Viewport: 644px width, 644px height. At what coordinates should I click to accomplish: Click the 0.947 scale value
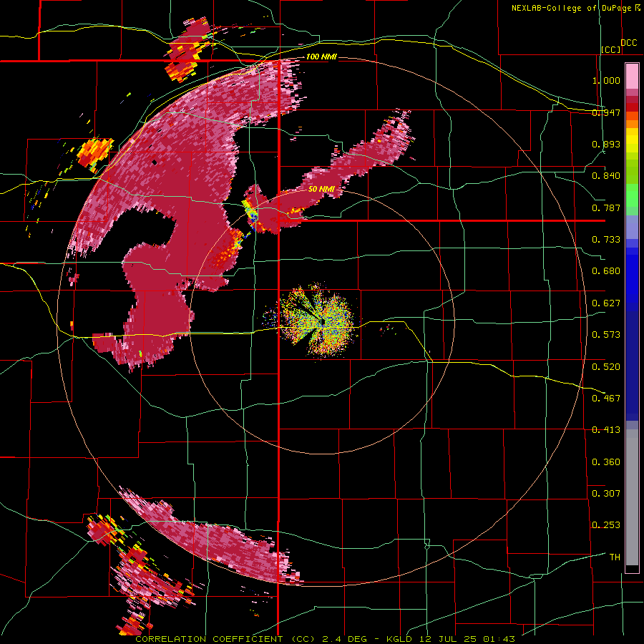pyautogui.click(x=606, y=112)
